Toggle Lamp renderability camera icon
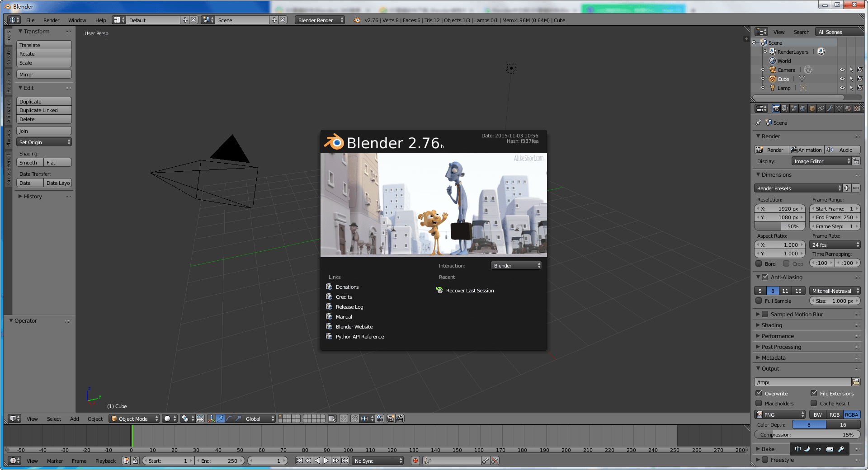Viewport: 868px width, 470px height. 860,88
